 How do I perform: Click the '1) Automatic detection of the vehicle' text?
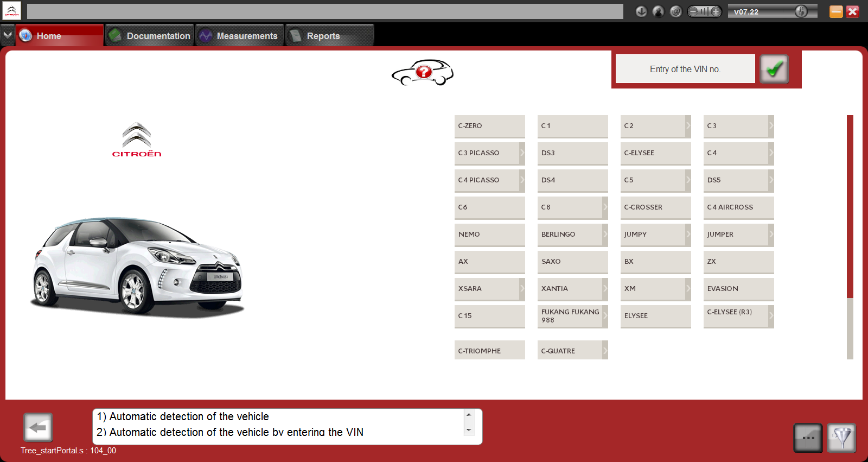pos(183,416)
